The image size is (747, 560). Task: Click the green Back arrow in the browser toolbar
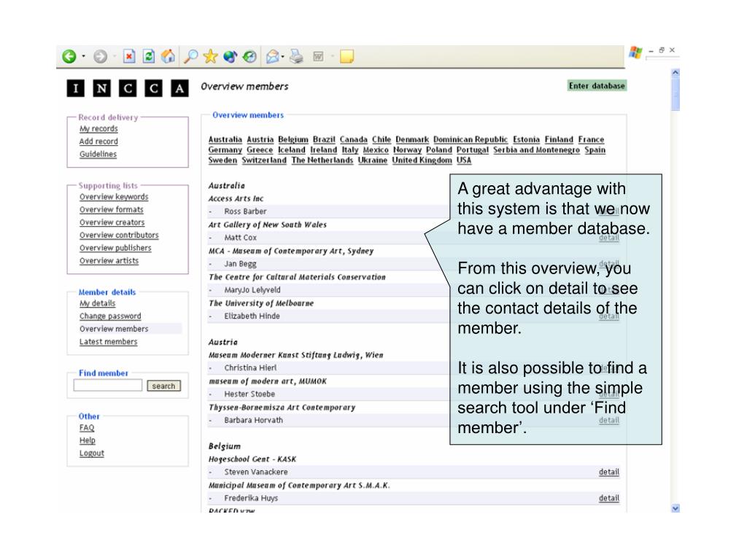point(69,57)
